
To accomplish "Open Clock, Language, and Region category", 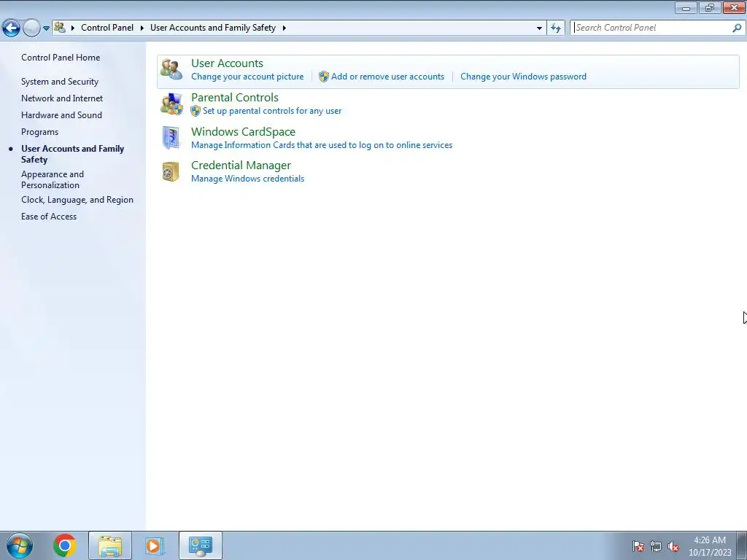I will tap(77, 200).
